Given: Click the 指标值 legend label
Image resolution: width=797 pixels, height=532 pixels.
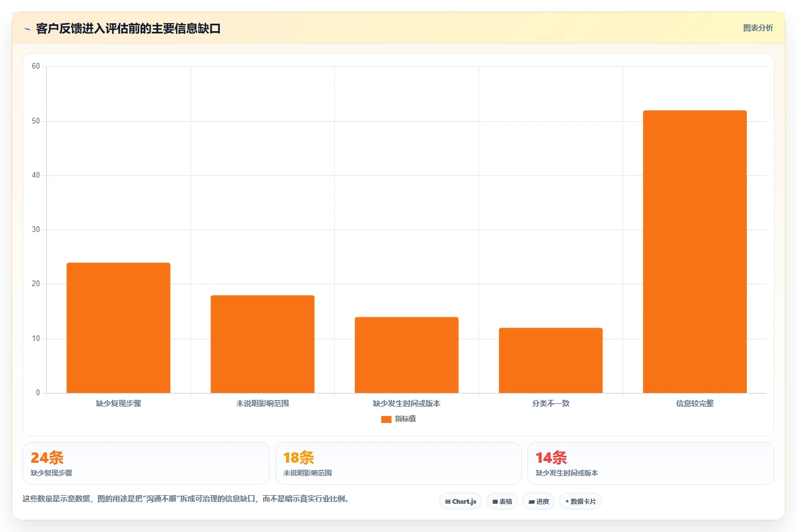Looking at the screenshot, I should tap(405, 419).
